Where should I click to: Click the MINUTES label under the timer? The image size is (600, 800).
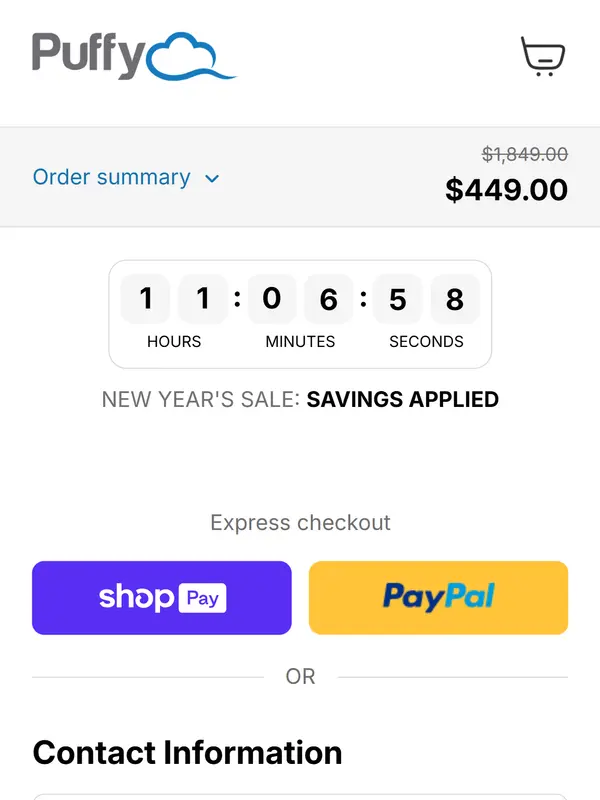click(x=300, y=342)
